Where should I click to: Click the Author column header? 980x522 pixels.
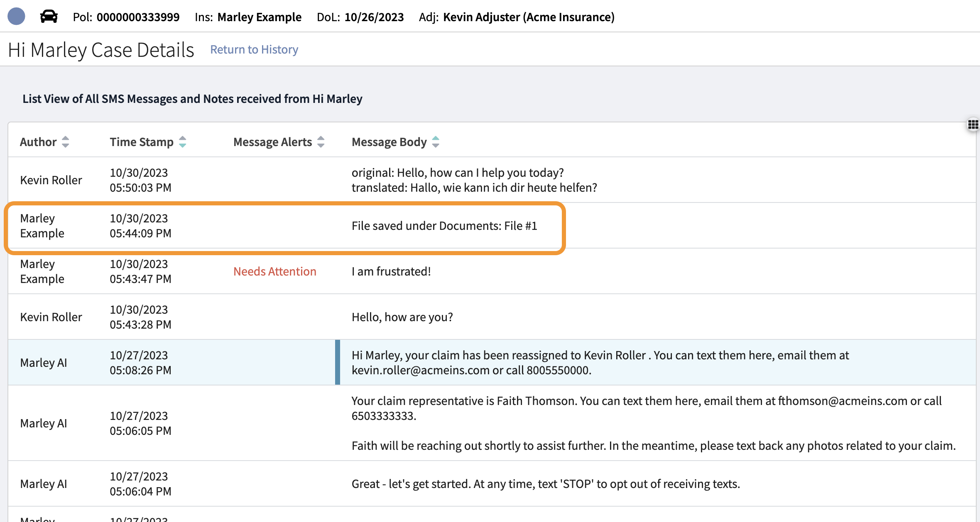coord(38,142)
